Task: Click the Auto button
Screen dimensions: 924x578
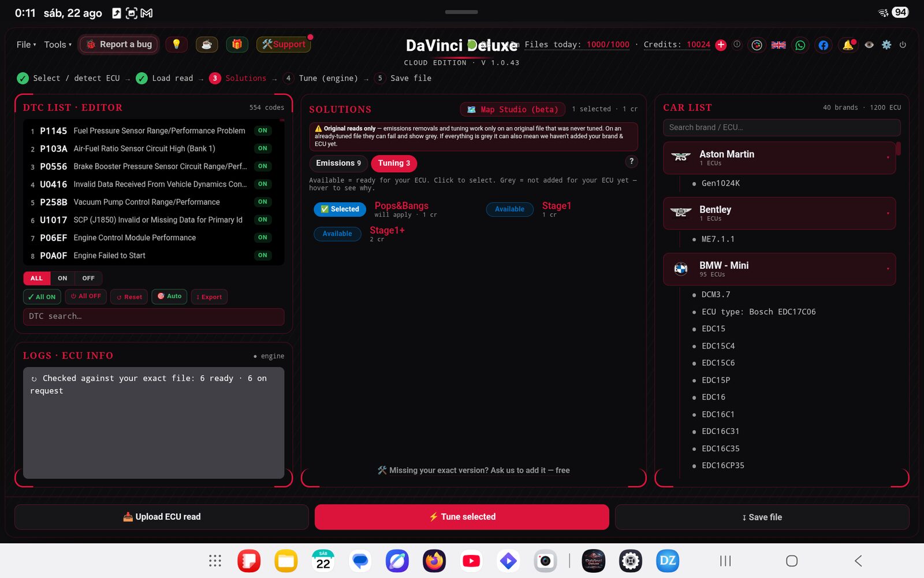Action: pos(169,297)
